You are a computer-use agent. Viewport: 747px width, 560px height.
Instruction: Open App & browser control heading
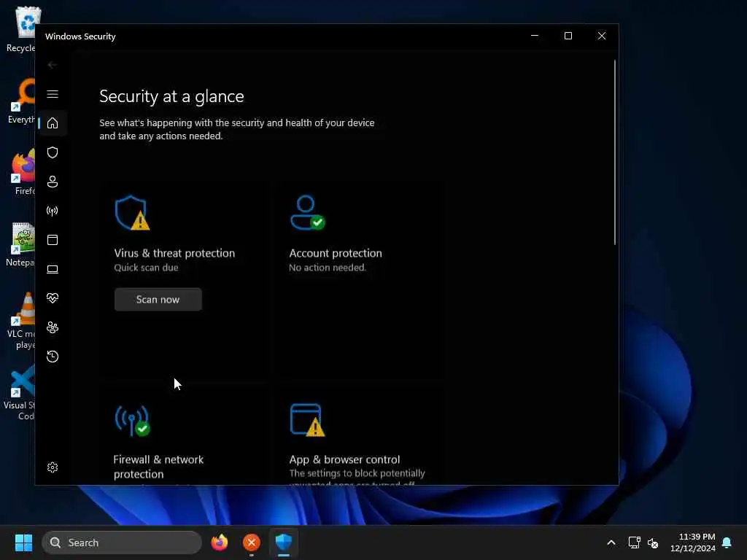point(344,460)
